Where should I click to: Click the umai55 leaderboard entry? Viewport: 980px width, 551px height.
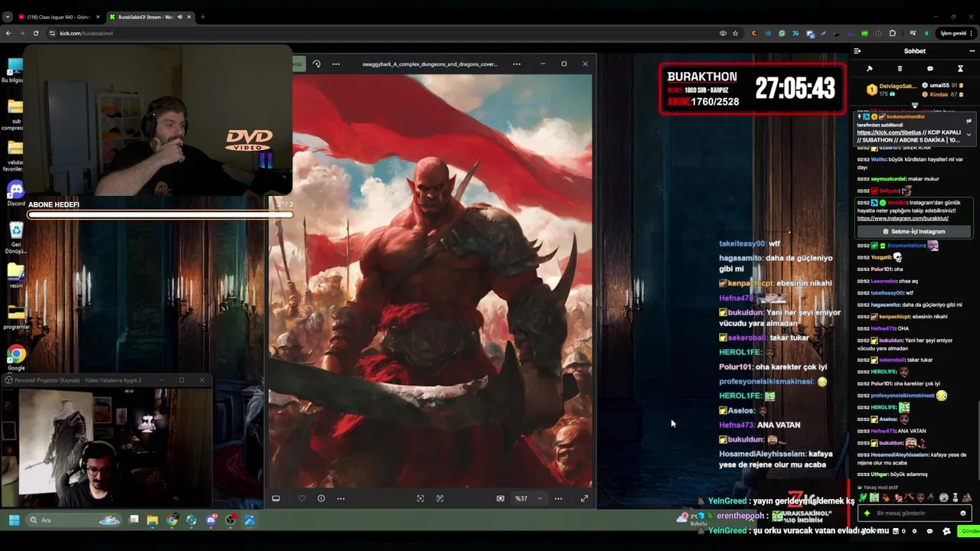click(x=943, y=86)
